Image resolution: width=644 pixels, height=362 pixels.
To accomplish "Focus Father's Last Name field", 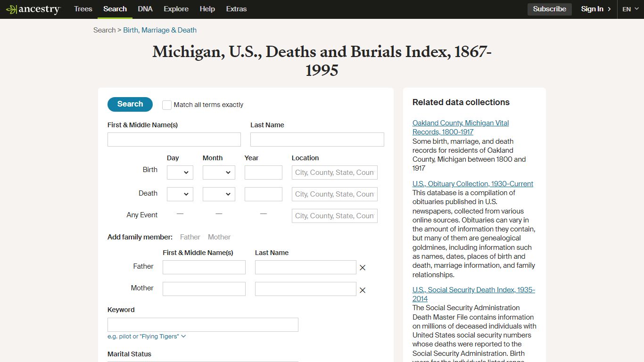I will tap(305, 267).
